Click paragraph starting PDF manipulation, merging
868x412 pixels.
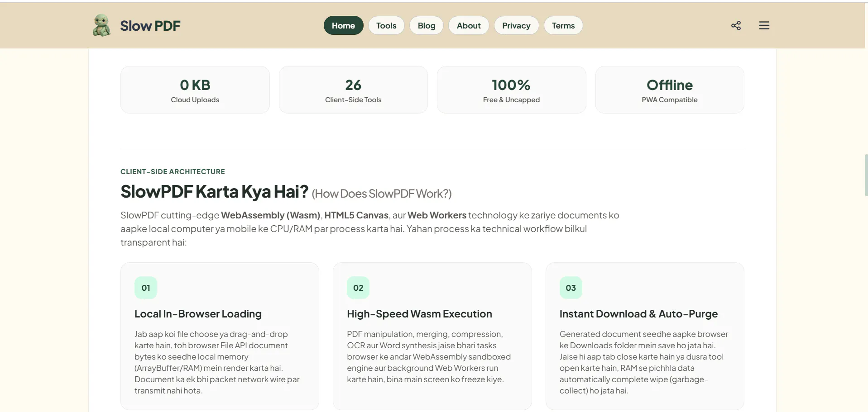click(x=429, y=357)
